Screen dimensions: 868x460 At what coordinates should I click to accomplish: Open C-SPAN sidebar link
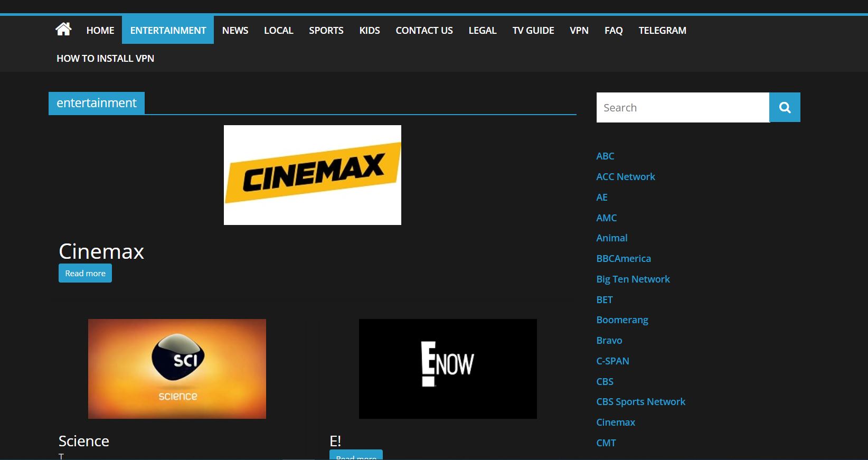point(612,361)
